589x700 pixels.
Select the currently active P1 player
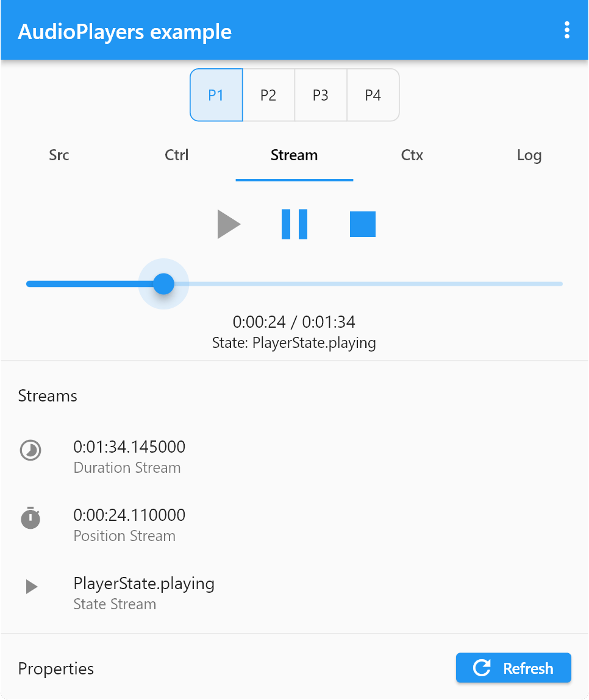click(216, 94)
